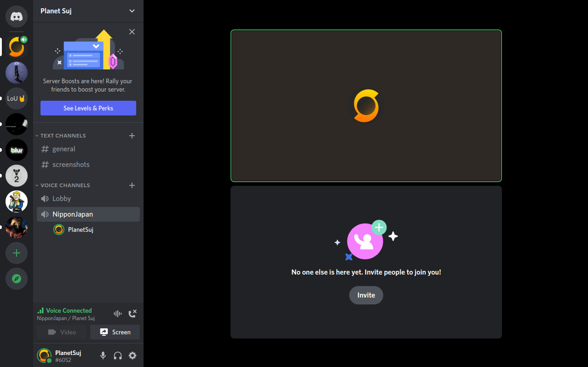Open PlanetSuj user profile panel

coord(60,356)
